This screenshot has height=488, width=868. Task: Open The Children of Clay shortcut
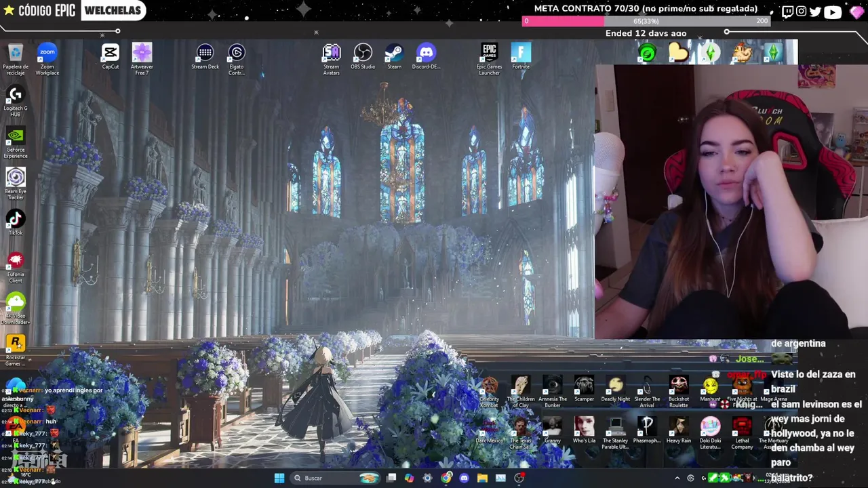(x=521, y=392)
